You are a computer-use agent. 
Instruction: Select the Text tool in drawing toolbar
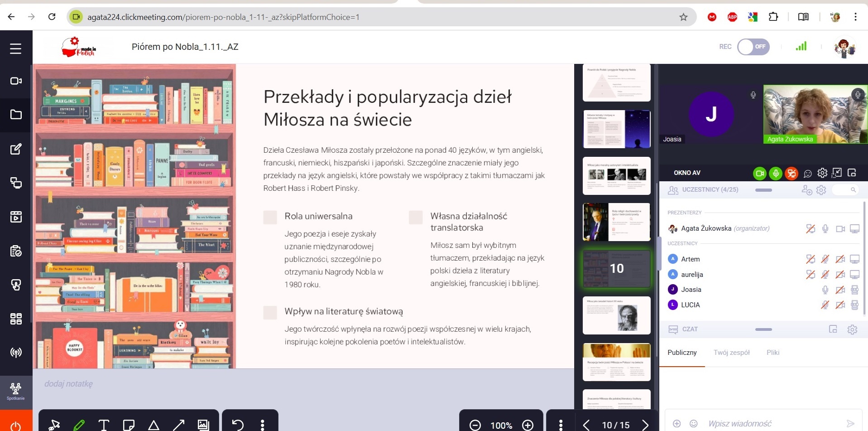coord(104,425)
